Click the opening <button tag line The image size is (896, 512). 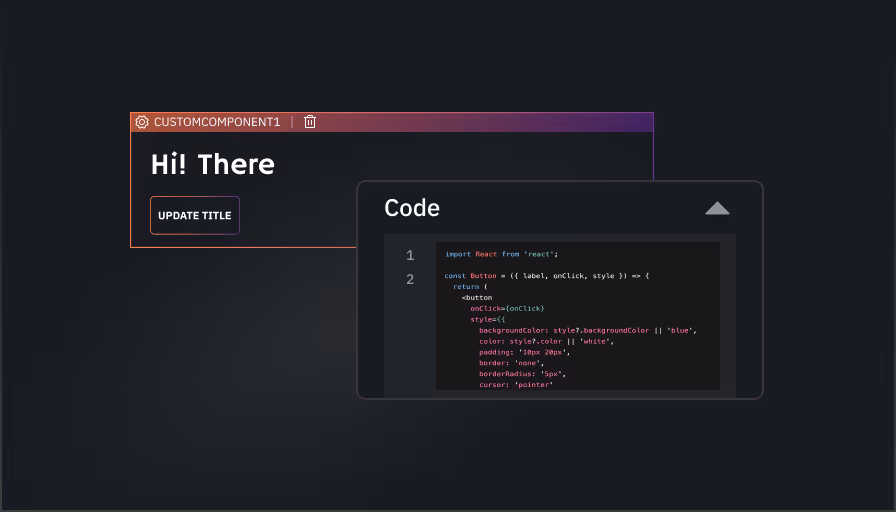477,298
